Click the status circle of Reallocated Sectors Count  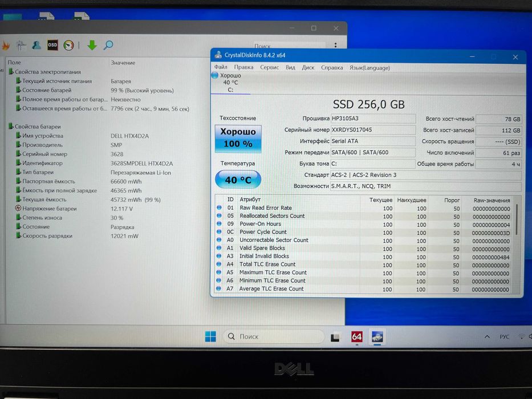tap(219, 216)
